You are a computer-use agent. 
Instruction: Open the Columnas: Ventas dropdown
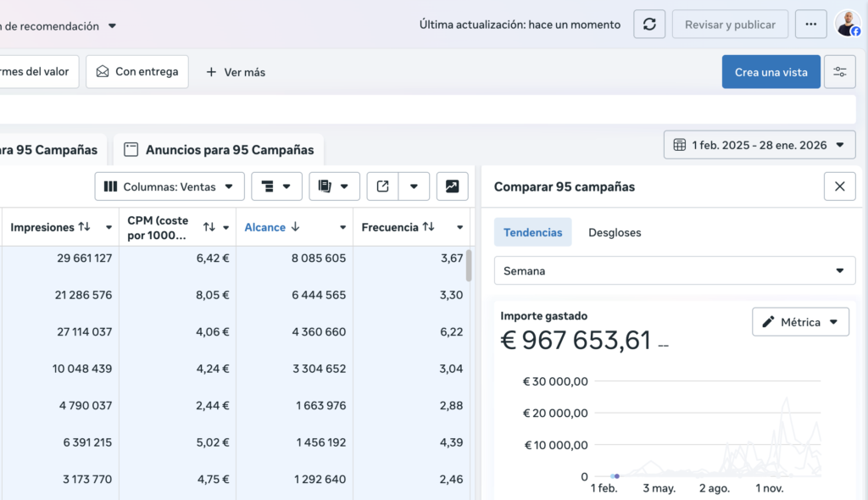(x=170, y=186)
